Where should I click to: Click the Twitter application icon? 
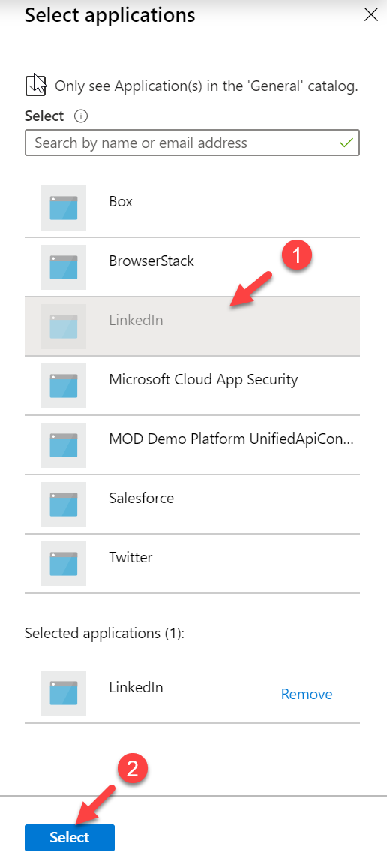click(x=64, y=563)
